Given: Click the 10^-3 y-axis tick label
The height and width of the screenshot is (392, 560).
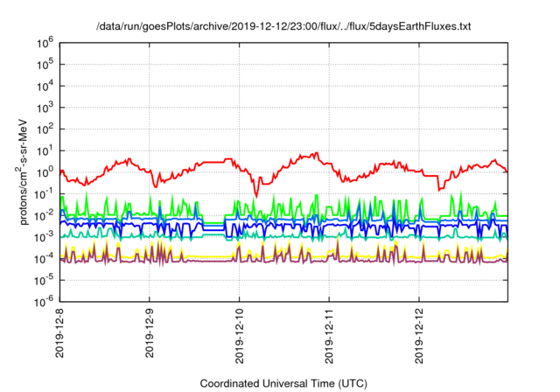Looking at the screenshot, I should 44,237.
